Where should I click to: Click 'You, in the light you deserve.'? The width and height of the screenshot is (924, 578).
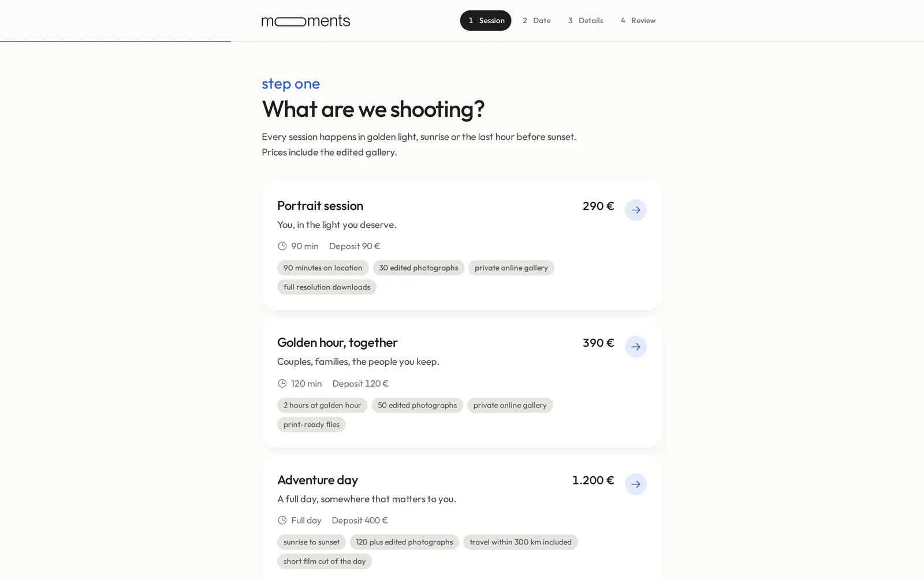tap(337, 225)
